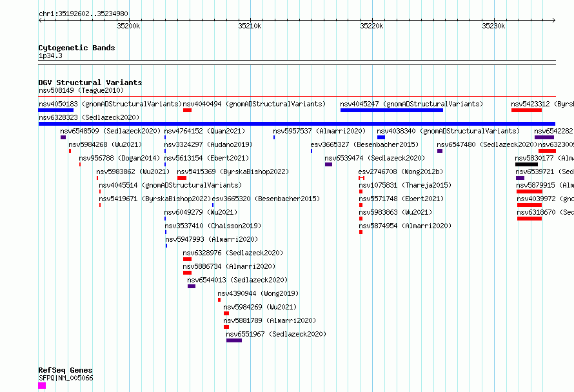This screenshot has height=392, width=574.
Task: Click the blue bar under nsv4038340
Action: coord(381,137)
